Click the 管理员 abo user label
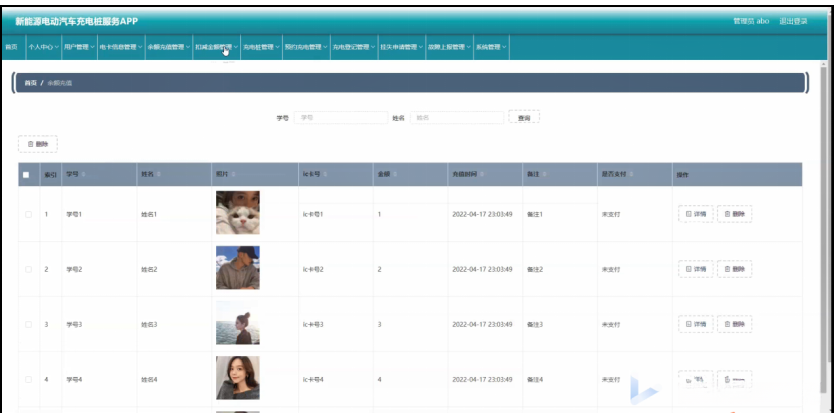Viewport: 834px width, 413px height. click(751, 21)
